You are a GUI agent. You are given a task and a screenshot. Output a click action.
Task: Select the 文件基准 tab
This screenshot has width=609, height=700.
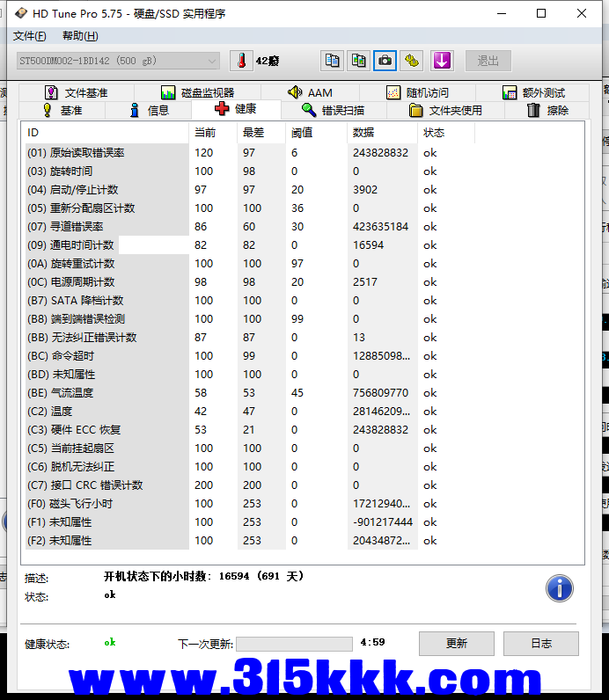[x=76, y=92]
